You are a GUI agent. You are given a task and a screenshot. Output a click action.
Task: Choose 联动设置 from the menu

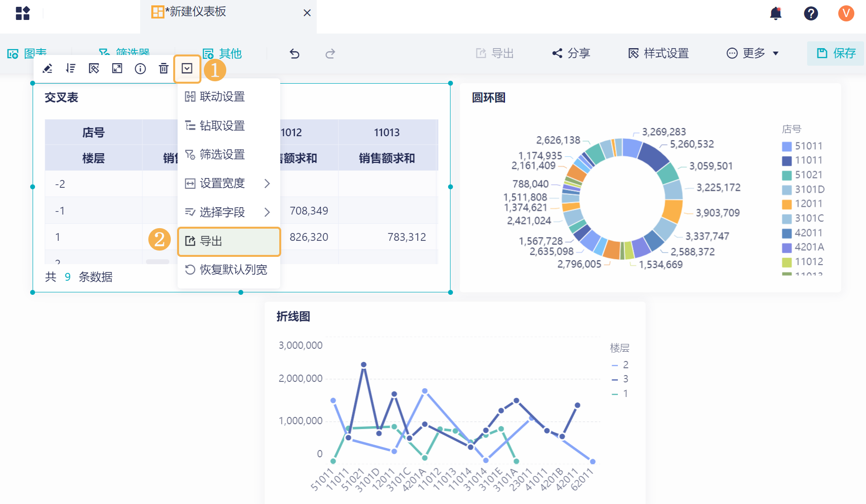pyautogui.click(x=229, y=97)
